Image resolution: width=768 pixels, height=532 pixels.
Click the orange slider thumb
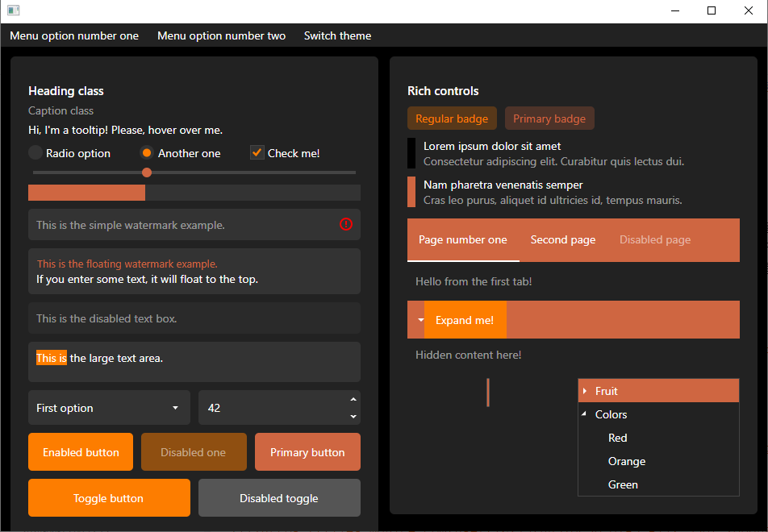click(147, 172)
